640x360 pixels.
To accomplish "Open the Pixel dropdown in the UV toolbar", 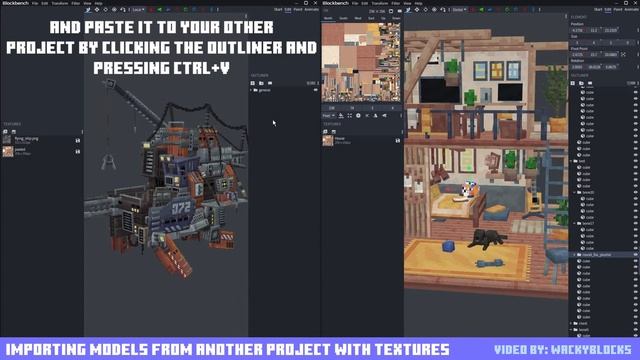I will (x=328, y=116).
